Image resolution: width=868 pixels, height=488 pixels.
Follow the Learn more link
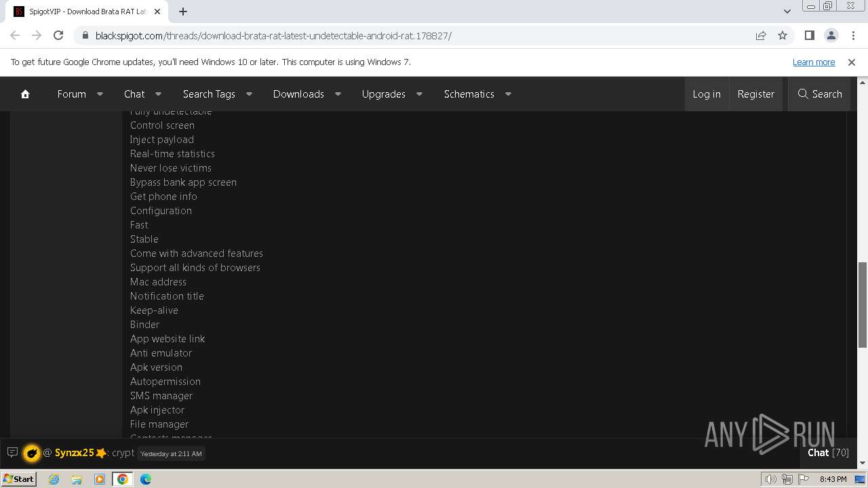tap(814, 62)
